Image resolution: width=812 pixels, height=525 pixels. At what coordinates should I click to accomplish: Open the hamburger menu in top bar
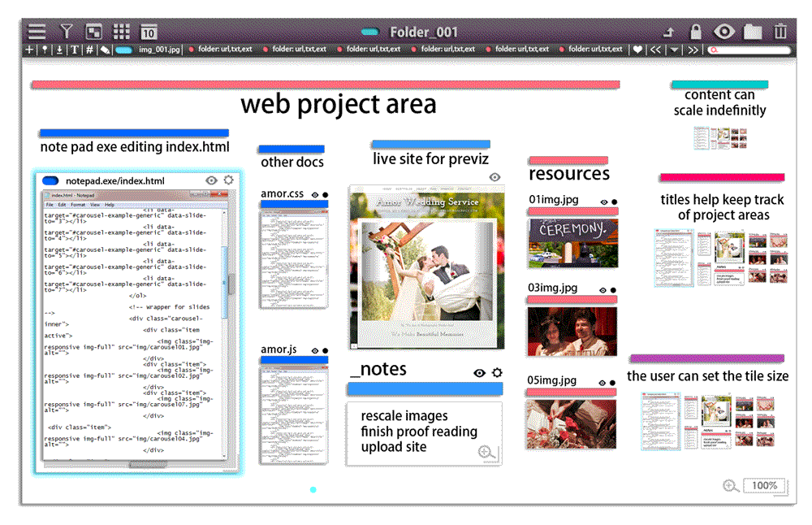37,32
